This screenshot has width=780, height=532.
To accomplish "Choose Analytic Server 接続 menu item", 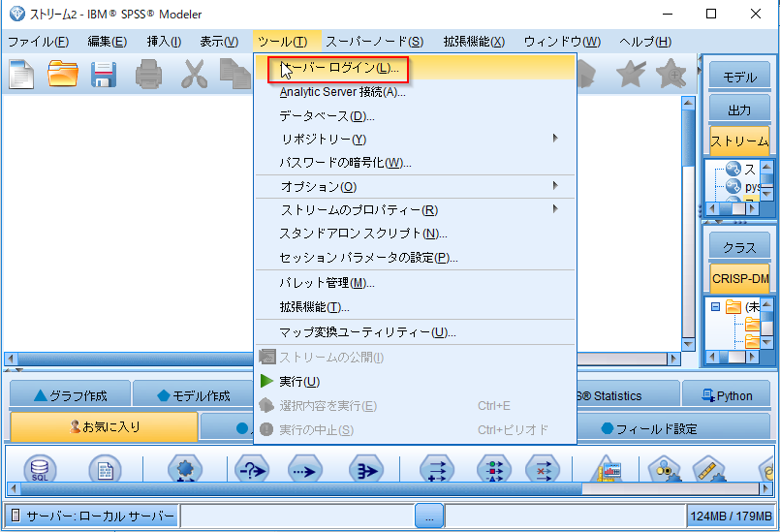I will click(x=416, y=92).
